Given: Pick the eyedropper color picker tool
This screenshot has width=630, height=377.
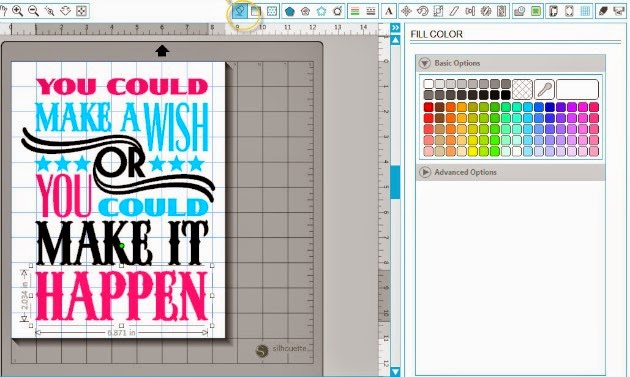Looking at the screenshot, I should (544, 89).
